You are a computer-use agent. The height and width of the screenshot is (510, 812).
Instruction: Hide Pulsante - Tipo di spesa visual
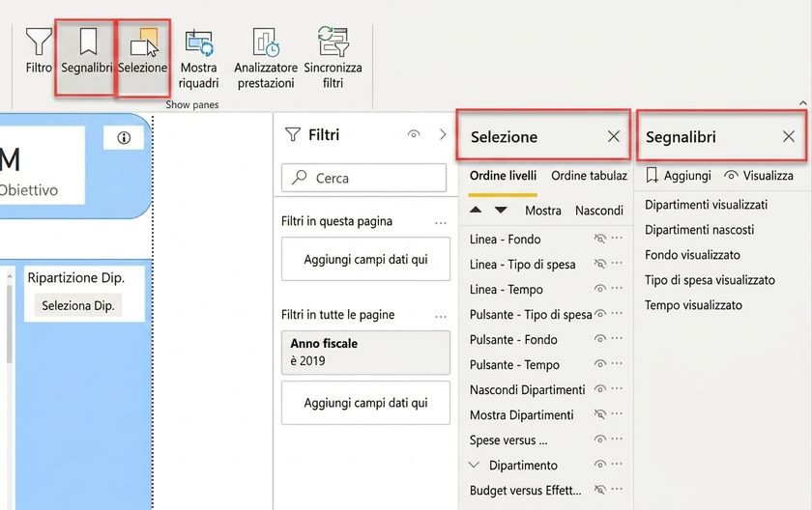(600, 314)
